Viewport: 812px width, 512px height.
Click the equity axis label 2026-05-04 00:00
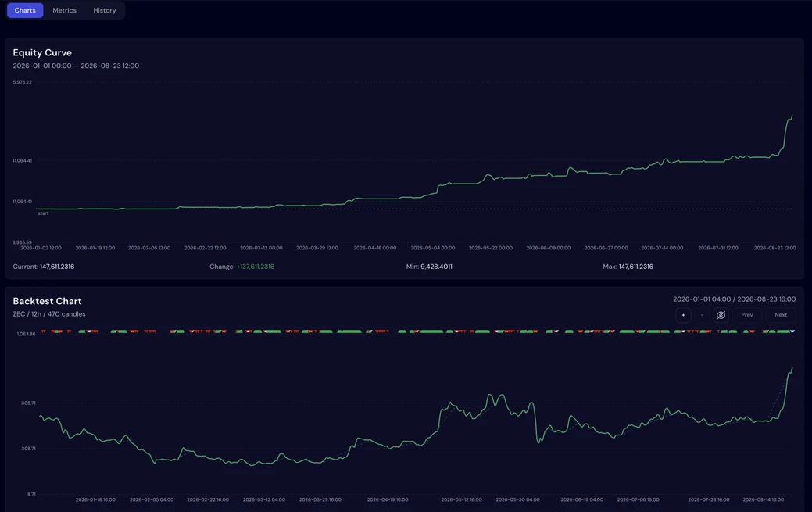coord(433,248)
